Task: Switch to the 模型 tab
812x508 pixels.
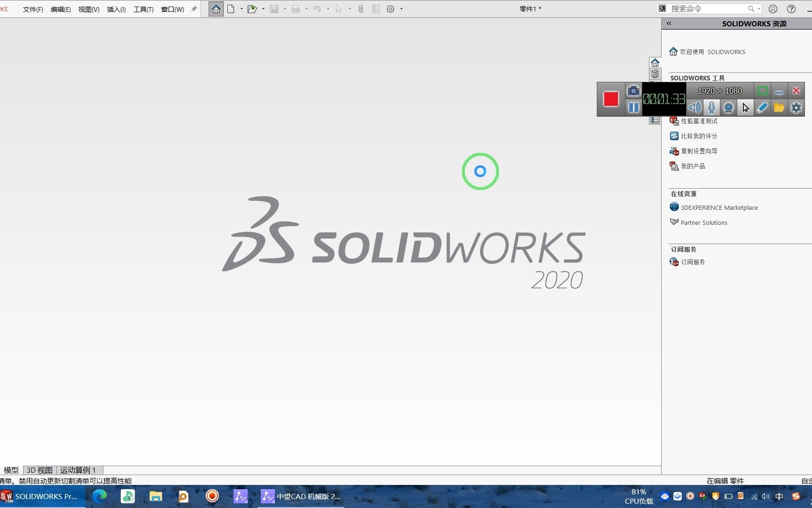Action: tap(11, 470)
